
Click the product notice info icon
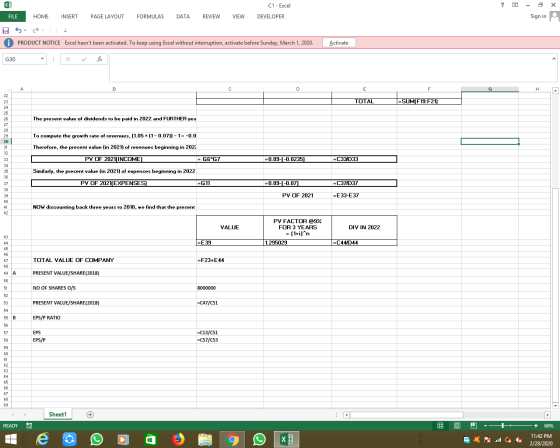tap(9, 43)
